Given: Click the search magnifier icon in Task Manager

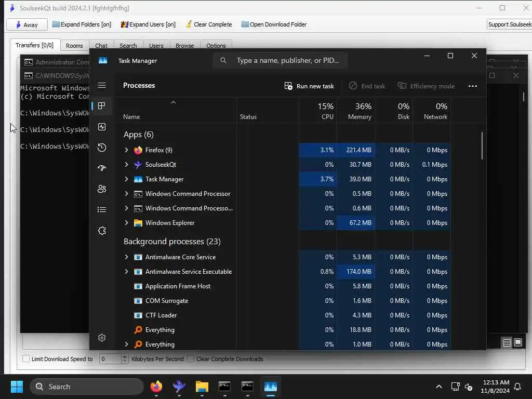Looking at the screenshot, I should [x=223, y=60].
